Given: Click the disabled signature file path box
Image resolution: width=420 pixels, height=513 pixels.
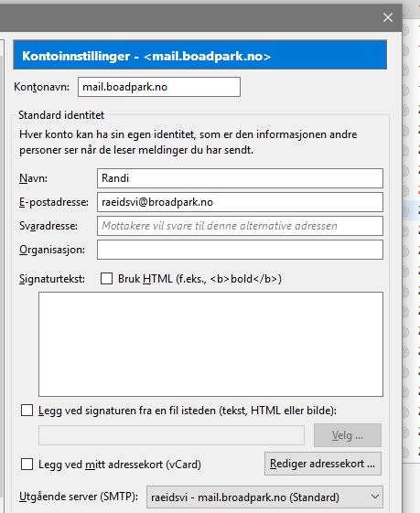Looking at the screenshot, I should [171, 435].
